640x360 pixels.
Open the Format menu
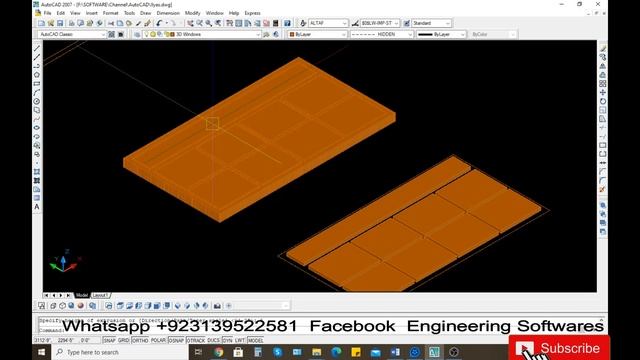click(110, 13)
